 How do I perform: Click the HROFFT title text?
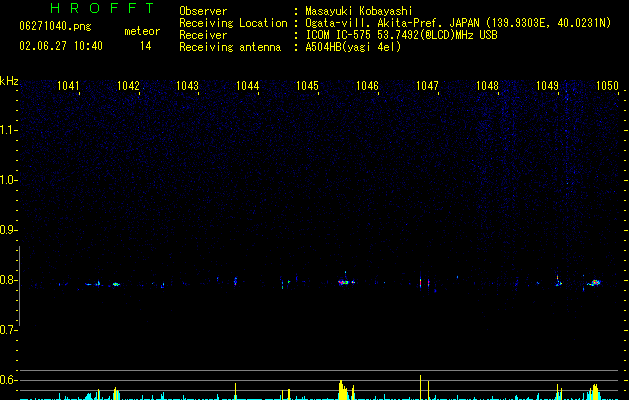[102, 8]
